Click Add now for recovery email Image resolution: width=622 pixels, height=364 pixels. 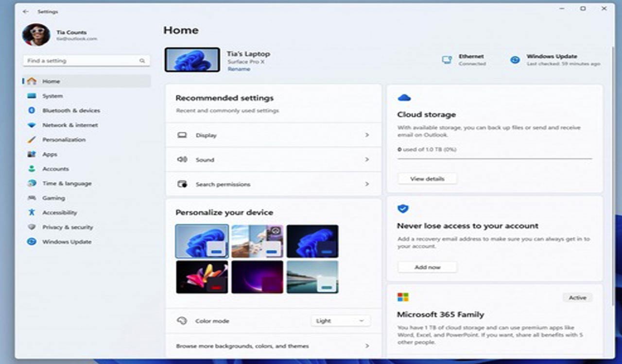427,266
